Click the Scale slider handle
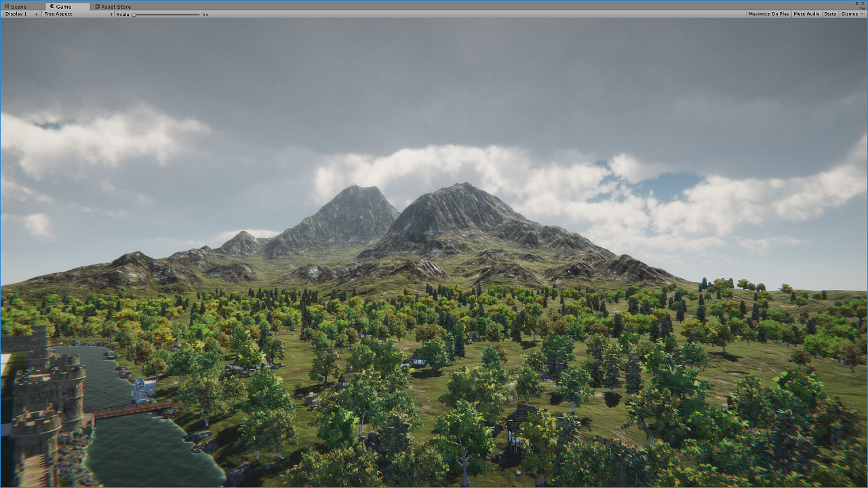The image size is (868, 488). click(134, 14)
